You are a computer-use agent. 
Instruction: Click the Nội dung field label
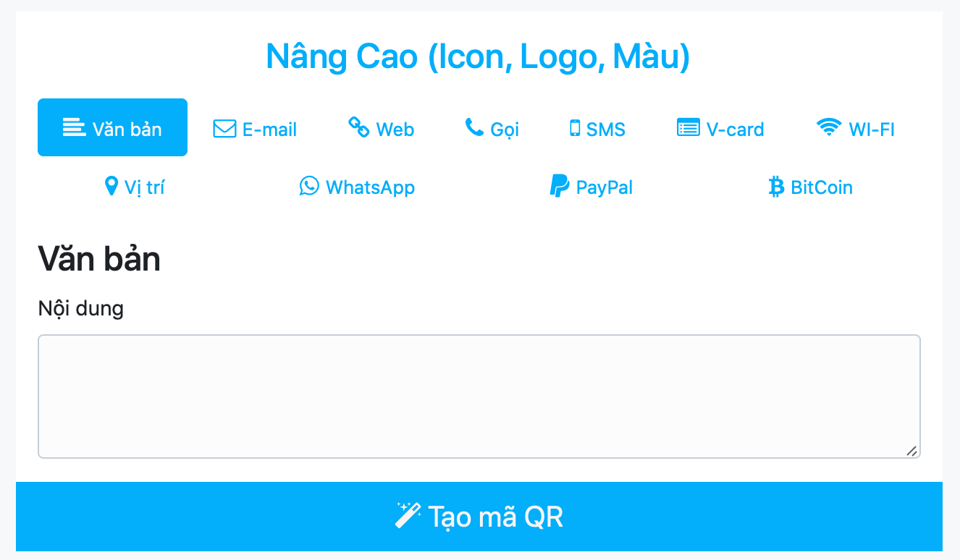tap(81, 309)
